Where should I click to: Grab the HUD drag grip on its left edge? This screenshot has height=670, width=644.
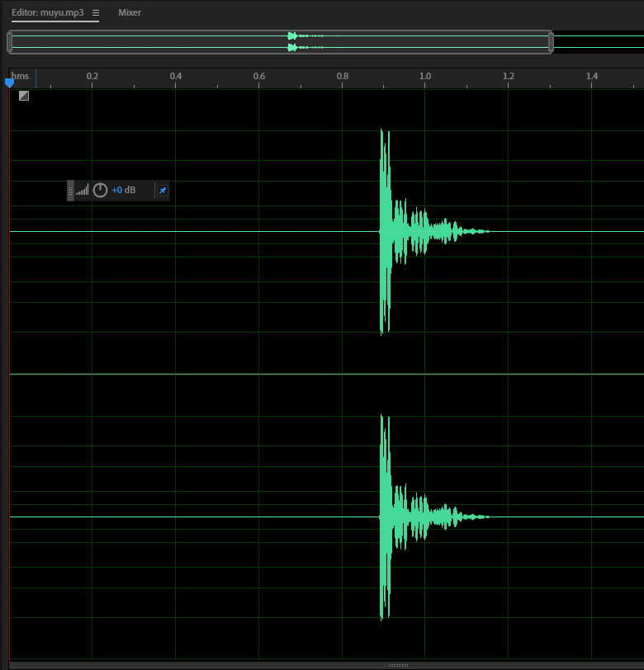click(x=71, y=191)
